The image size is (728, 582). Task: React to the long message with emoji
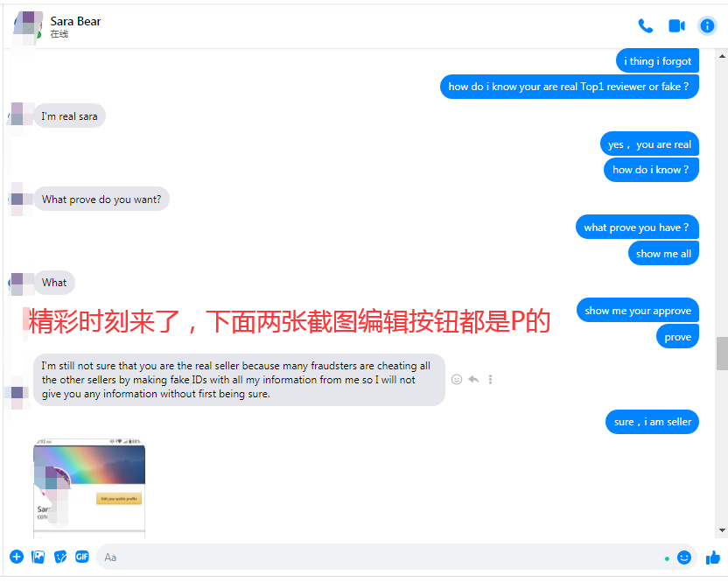(457, 380)
